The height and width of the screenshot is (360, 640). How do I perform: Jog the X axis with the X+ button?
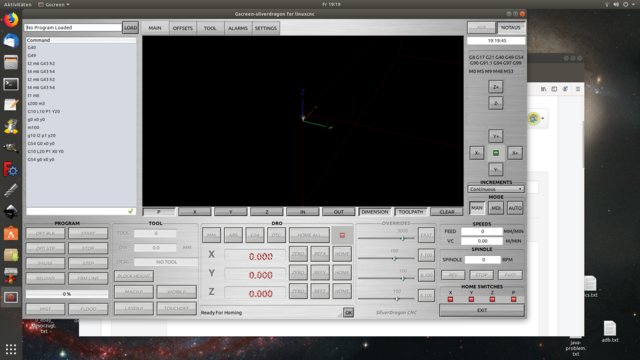[515, 153]
